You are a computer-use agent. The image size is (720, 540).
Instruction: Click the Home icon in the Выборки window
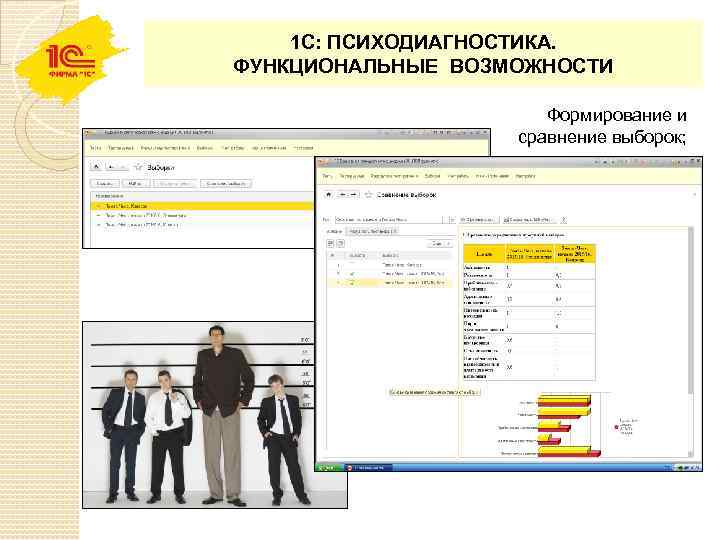tap(96, 167)
